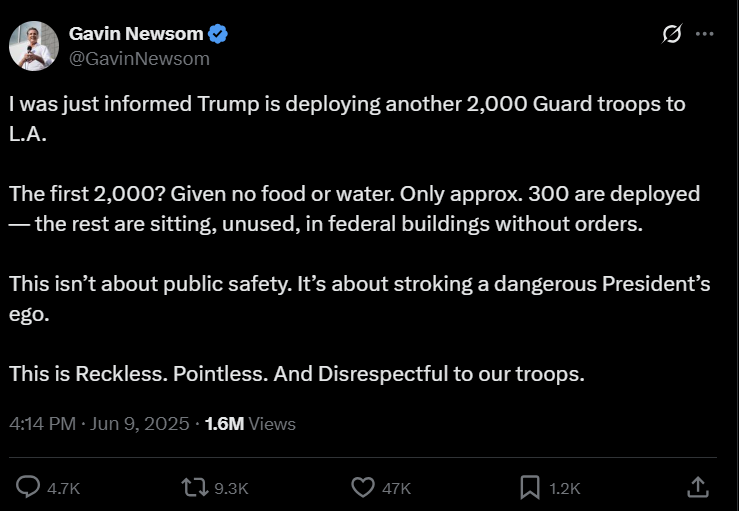Click the "Reckless. Pointless." closing line

(296, 374)
